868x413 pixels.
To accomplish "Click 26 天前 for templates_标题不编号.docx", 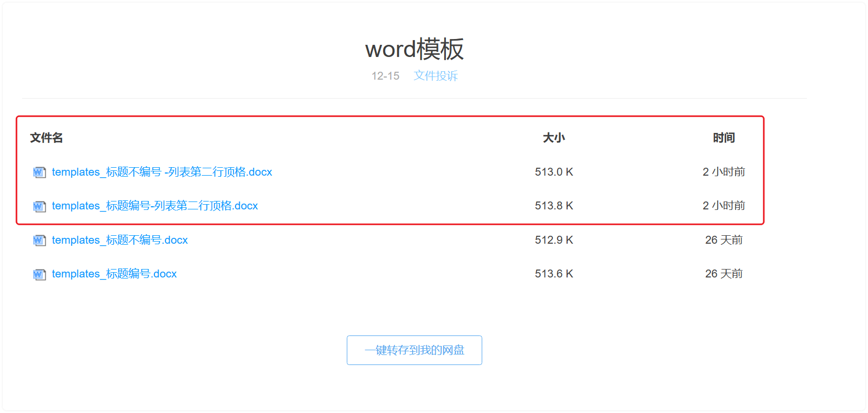I will [724, 240].
